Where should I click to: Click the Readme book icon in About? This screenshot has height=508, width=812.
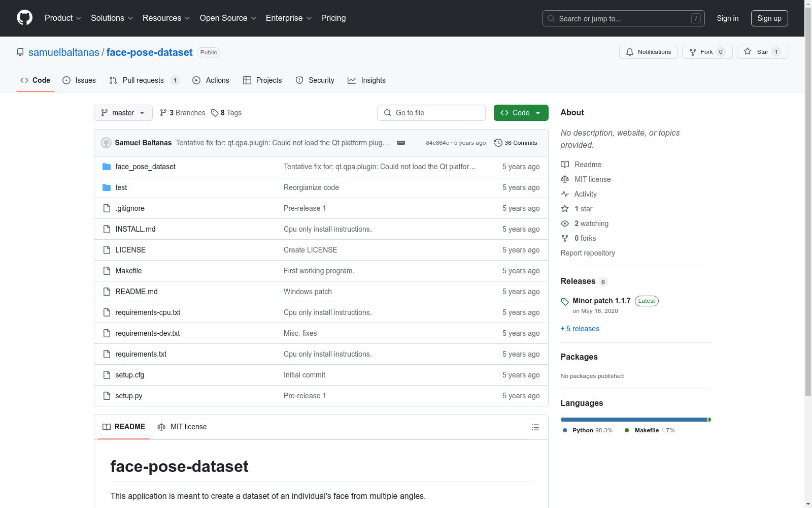tap(565, 165)
